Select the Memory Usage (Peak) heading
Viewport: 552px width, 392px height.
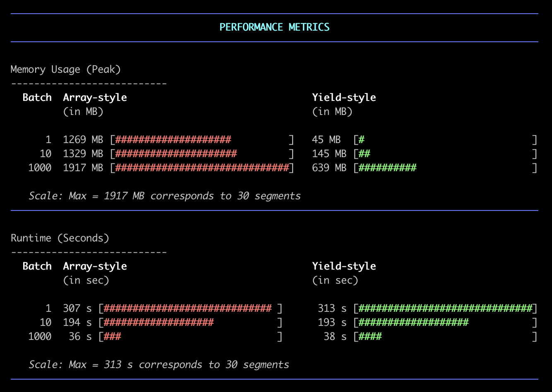coord(66,69)
